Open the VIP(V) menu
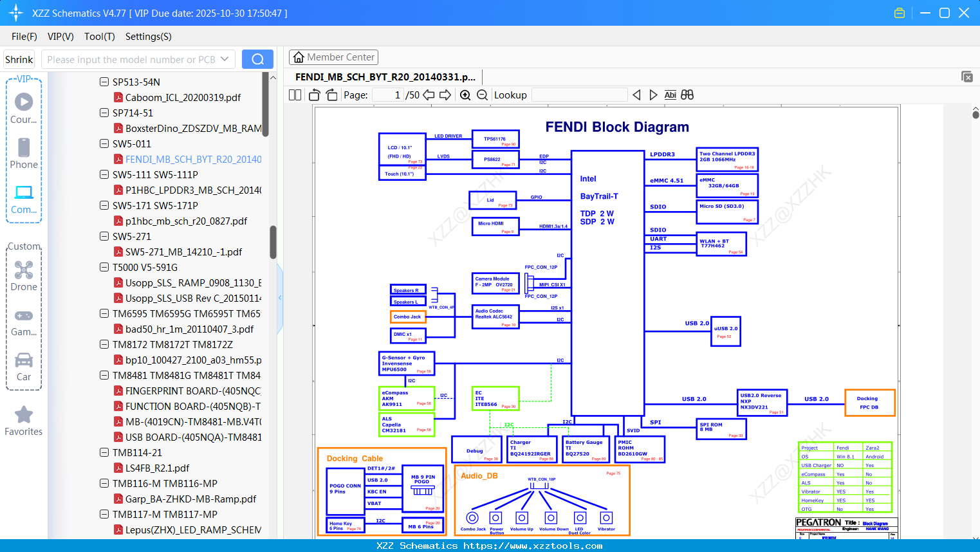Screen dimensions: 980x552 pos(60,37)
